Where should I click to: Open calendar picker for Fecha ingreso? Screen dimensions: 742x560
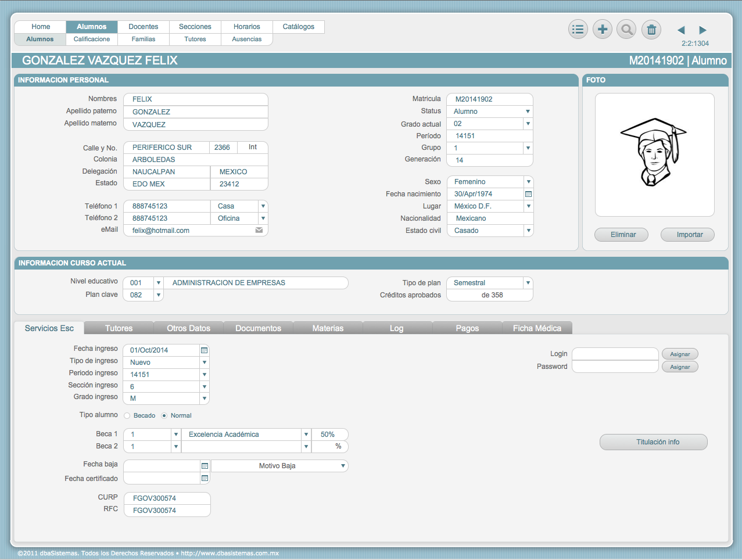click(x=204, y=350)
